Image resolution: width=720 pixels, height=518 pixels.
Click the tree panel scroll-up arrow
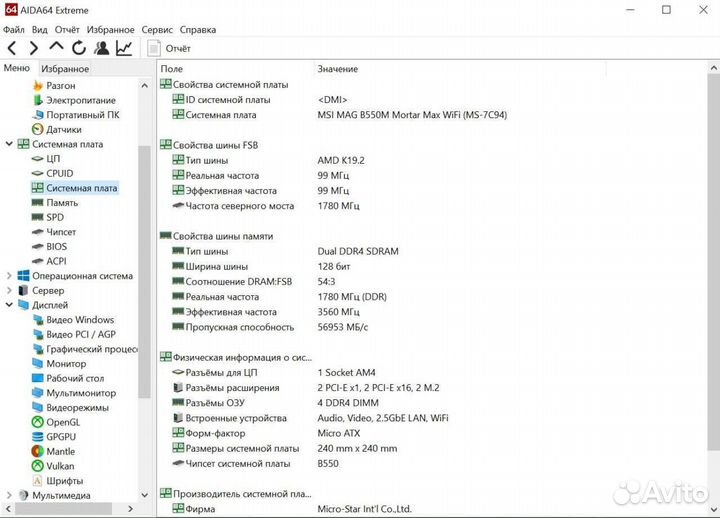coord(144,84)
